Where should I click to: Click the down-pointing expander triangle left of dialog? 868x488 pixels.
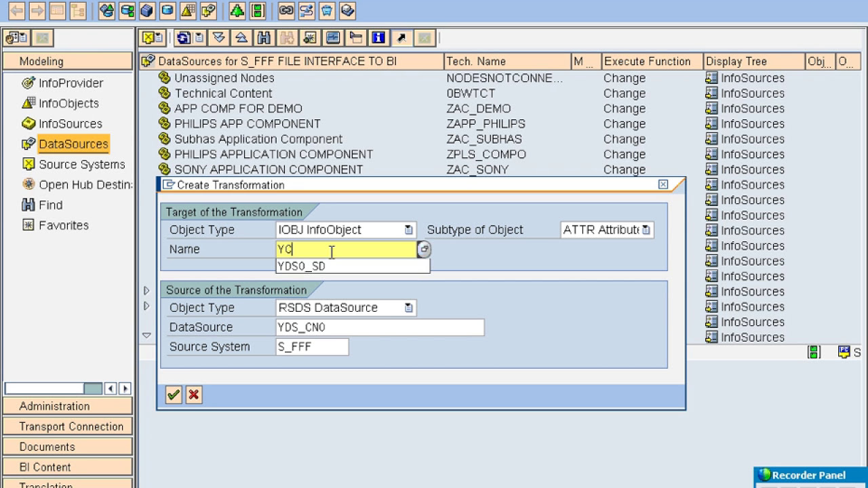(146, 335)
